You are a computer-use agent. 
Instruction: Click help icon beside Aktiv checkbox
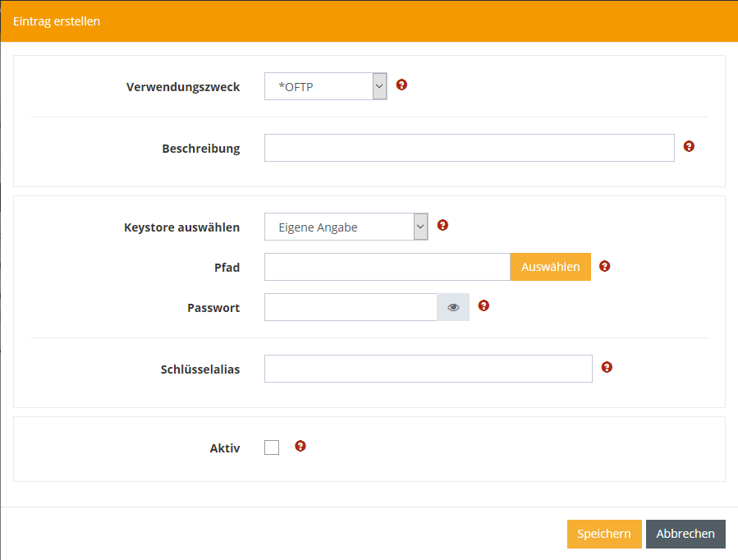(300, 446)
